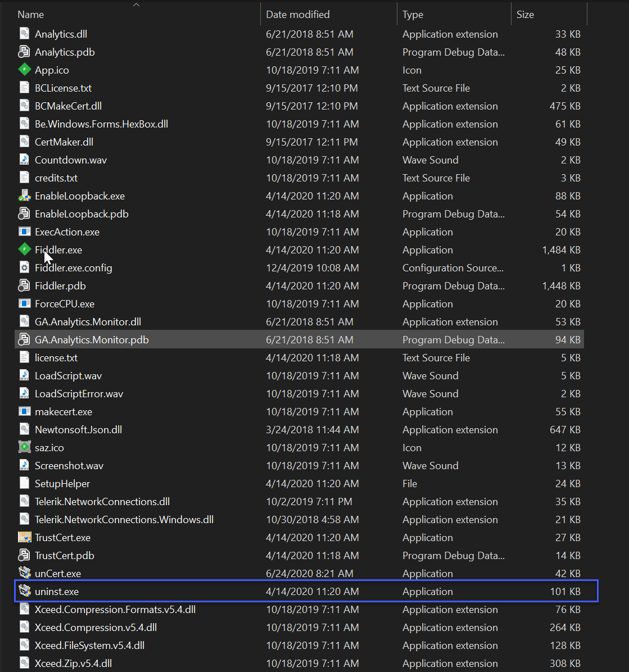Click the Xceed.Zip.v5.4.dll file icon
The height and width of the screenshot is (672, 629).
click(x=24, y=663)
